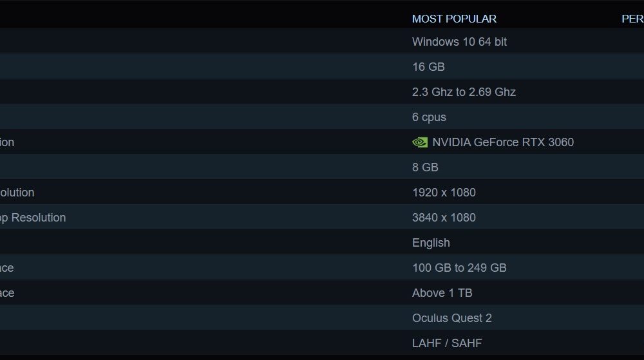
Task: Click the 'ace' label beside Above 1 TB
Action: (7, 293)
